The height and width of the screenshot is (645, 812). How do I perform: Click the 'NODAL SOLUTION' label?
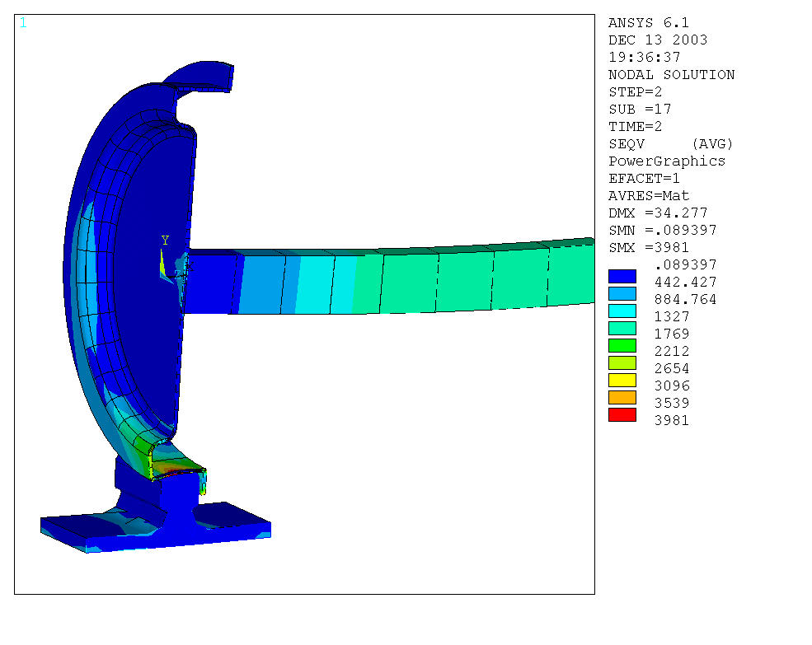(671, 74)
